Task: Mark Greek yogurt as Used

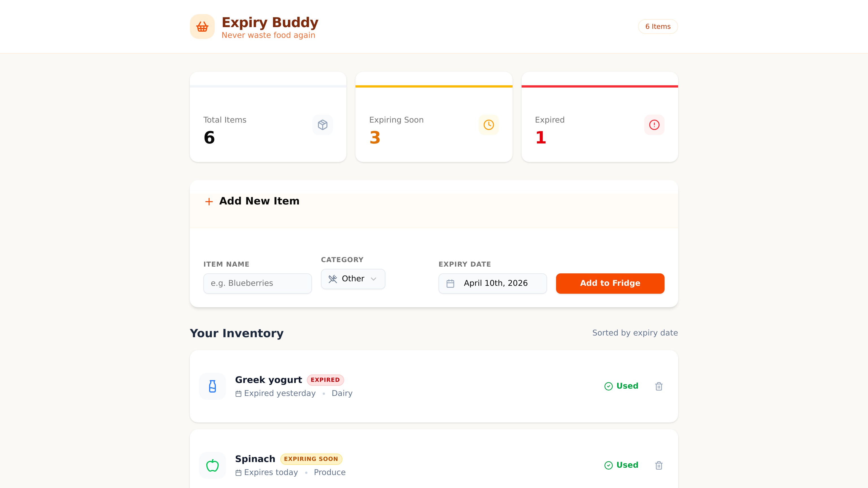Action: tap(621, 386)
